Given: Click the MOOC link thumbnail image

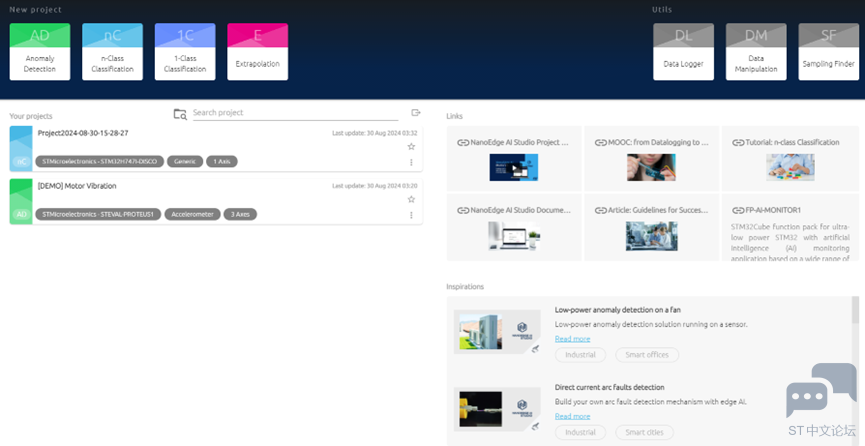Looking at the screenshot, I should click(x=652, y=167).
